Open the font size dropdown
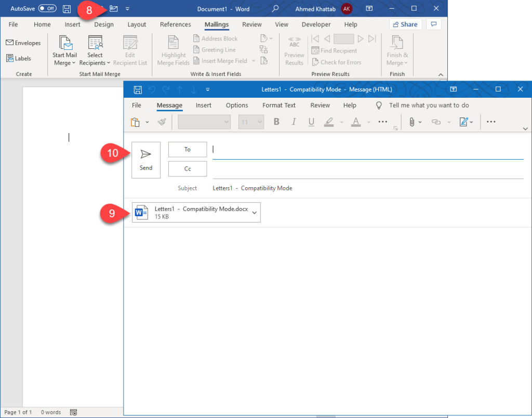The width and height of the screenshot is (532, 418). click(x=260, y=122)
